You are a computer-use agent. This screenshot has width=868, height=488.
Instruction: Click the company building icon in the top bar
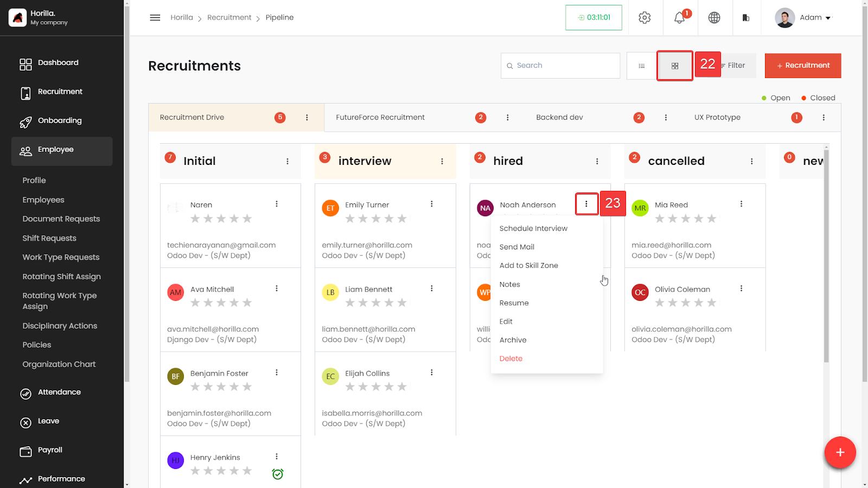tap(746, 17)
